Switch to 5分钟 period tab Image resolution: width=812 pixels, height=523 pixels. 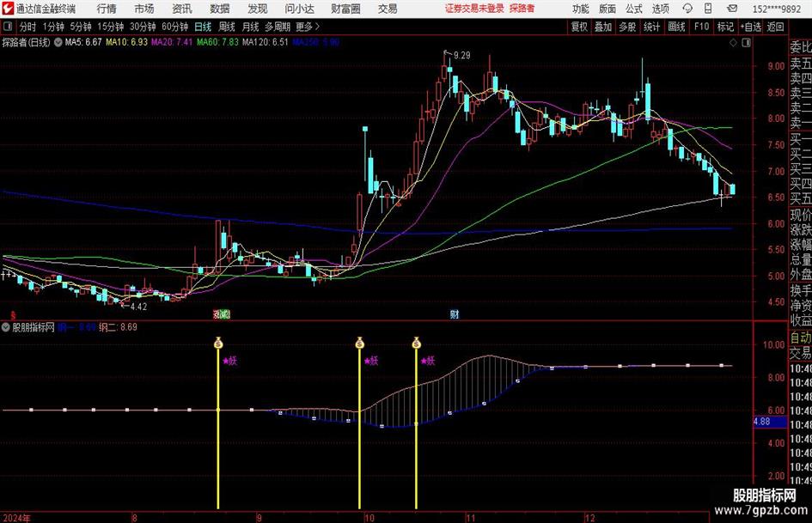click(81, 27)
